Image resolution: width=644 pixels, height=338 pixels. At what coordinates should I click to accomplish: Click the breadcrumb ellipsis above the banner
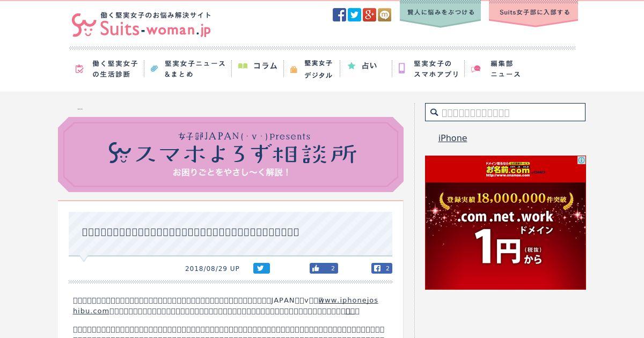[x=80, y=108]
